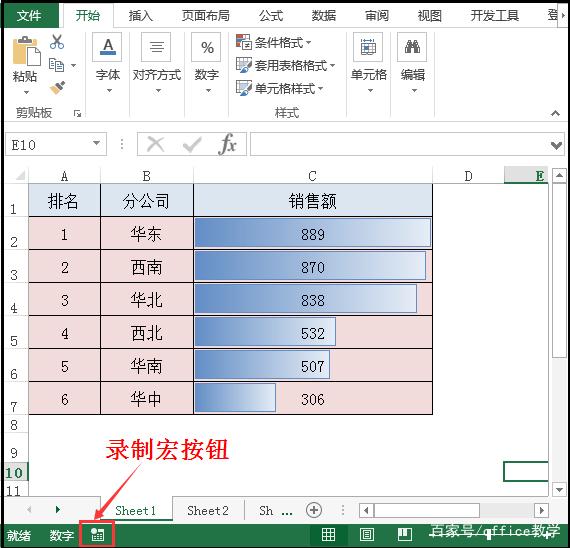Add a new sheet with plus button
The height and width of the screenshot is (548, 570).
(x=314, y=510)
